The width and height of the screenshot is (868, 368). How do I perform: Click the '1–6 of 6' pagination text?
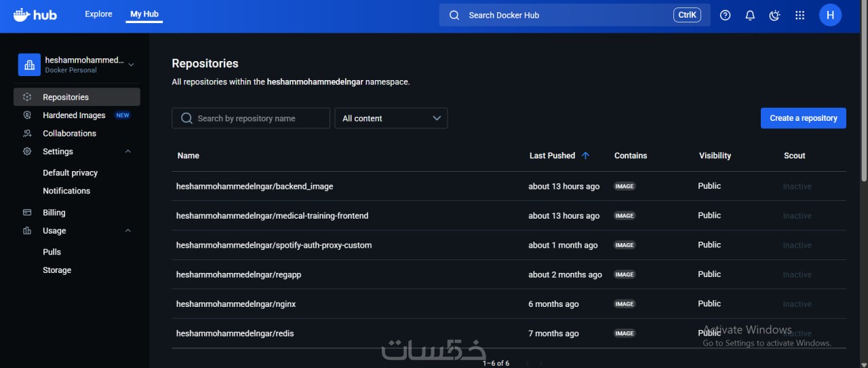pyautogui.click(x=496, y=363)
